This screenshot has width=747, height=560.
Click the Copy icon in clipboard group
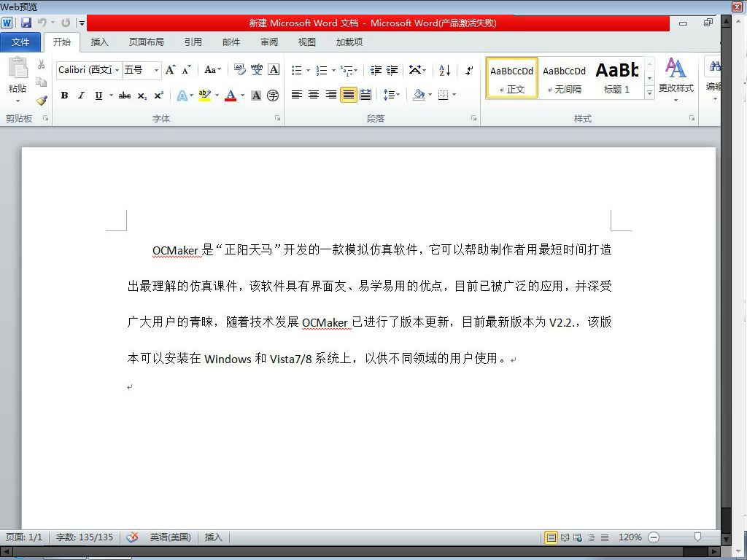[x=42, y=82]
